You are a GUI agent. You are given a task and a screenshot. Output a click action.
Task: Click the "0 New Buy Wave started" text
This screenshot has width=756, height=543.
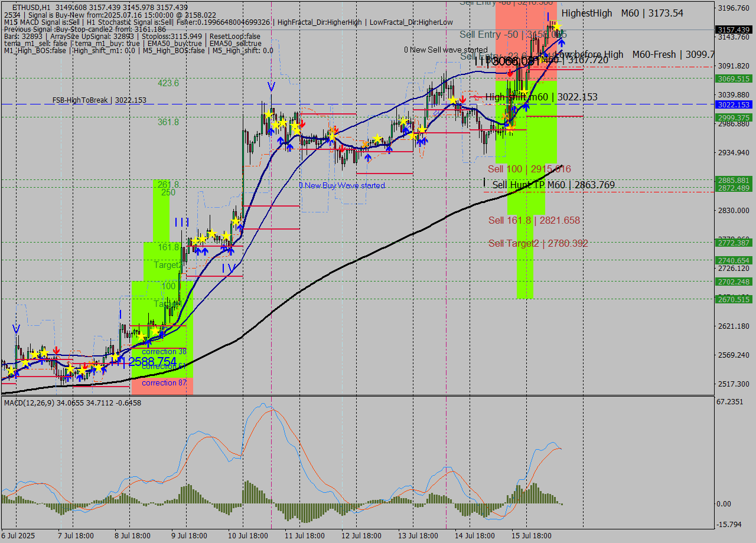342,185
